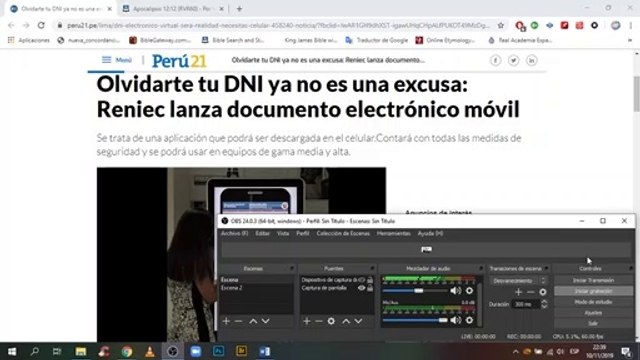Open source properties gear in Fuentes

[x=331, y=321]
